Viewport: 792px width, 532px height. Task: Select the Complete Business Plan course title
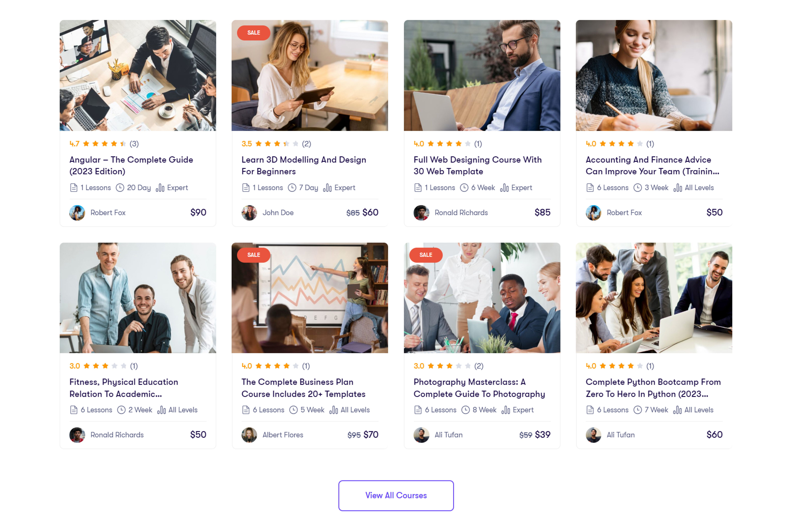[303, 388]
